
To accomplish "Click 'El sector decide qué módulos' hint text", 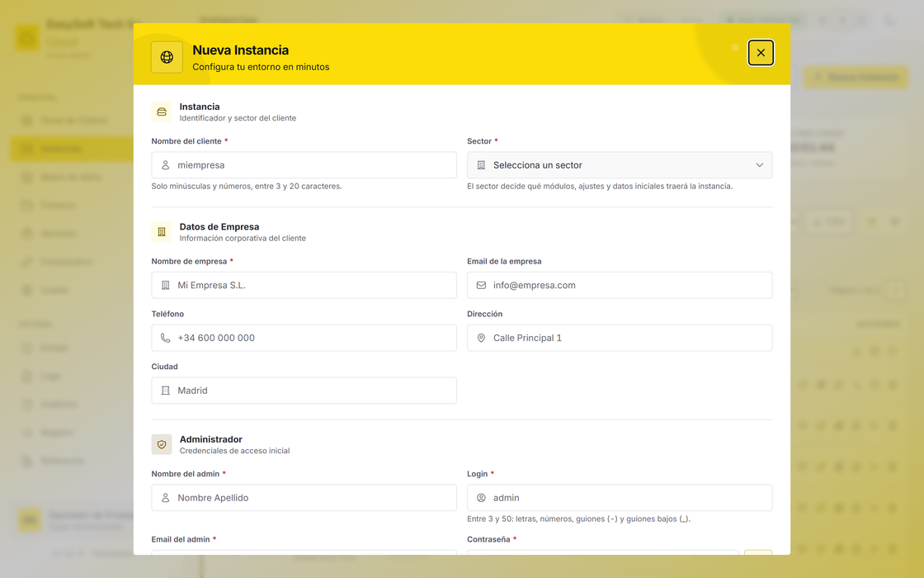I will coord(600,187).
